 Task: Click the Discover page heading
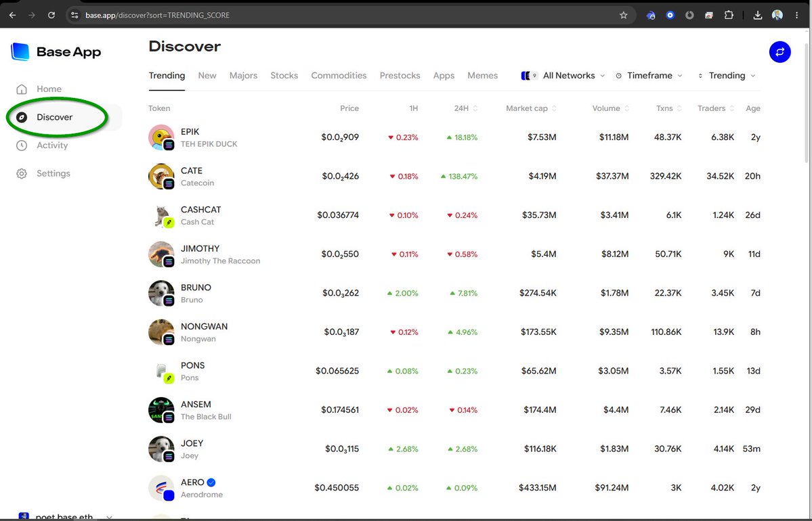click(x=185, y=47)
